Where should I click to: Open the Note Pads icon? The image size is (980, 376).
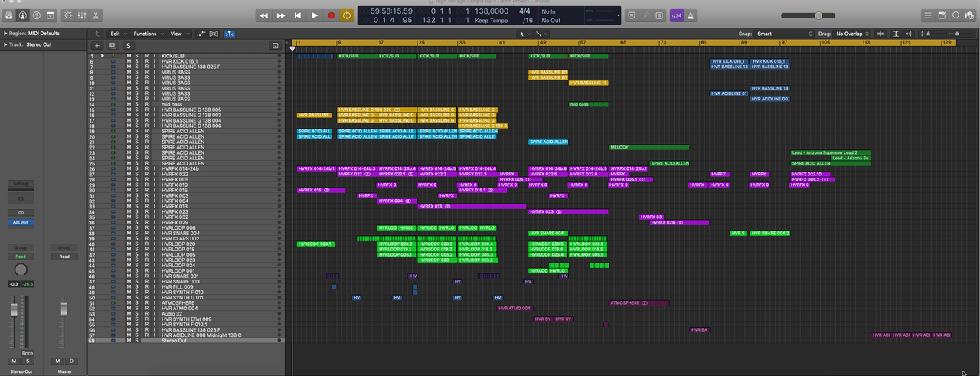942,15
